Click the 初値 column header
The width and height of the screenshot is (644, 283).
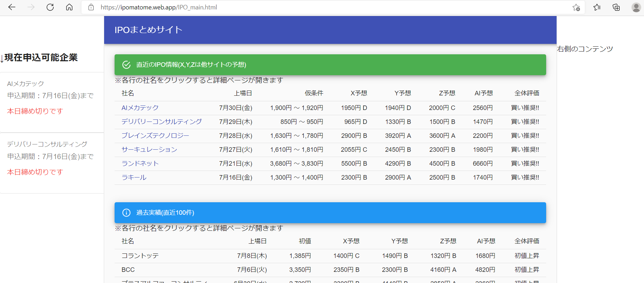(305, 241)
